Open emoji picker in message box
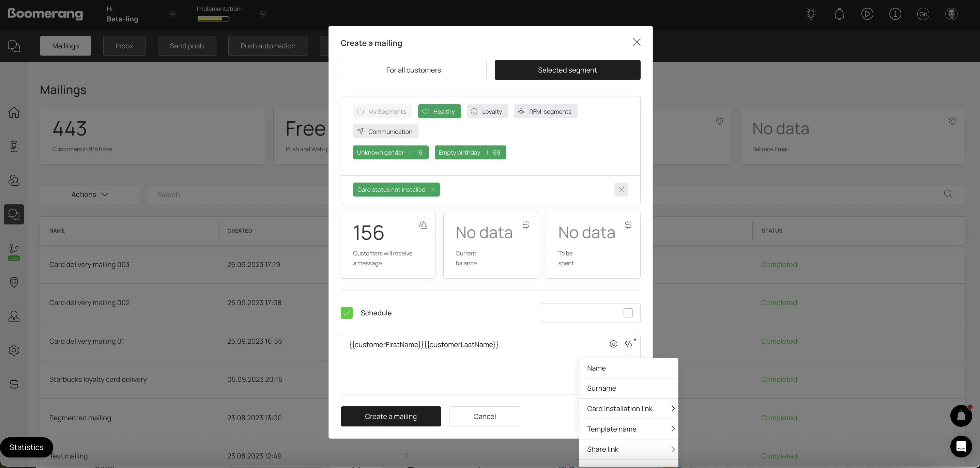This screenshot has width=980, height=468. [613, 344]
